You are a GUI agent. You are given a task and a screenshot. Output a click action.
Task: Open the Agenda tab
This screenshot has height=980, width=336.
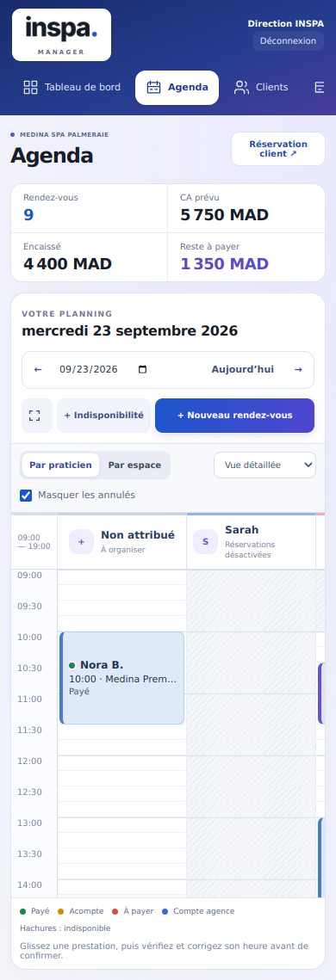177,88
